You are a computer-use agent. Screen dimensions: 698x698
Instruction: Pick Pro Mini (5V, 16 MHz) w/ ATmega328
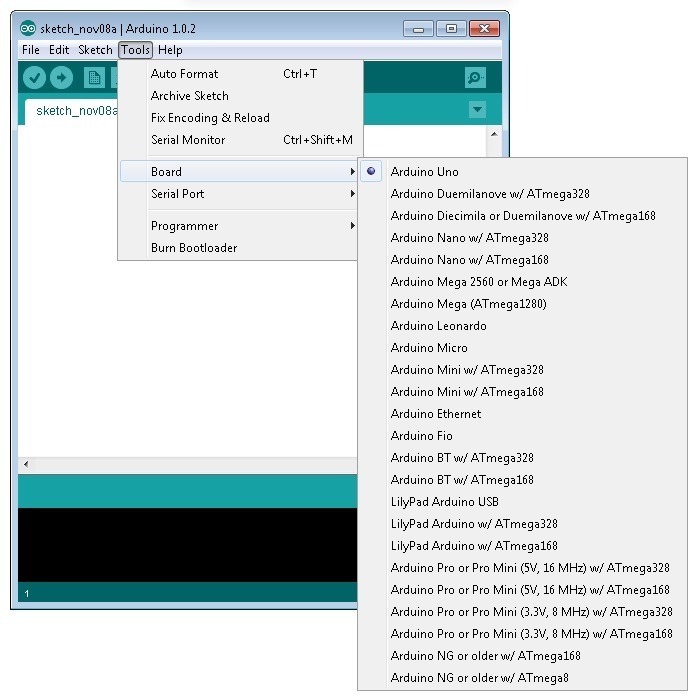pos(523,568)
